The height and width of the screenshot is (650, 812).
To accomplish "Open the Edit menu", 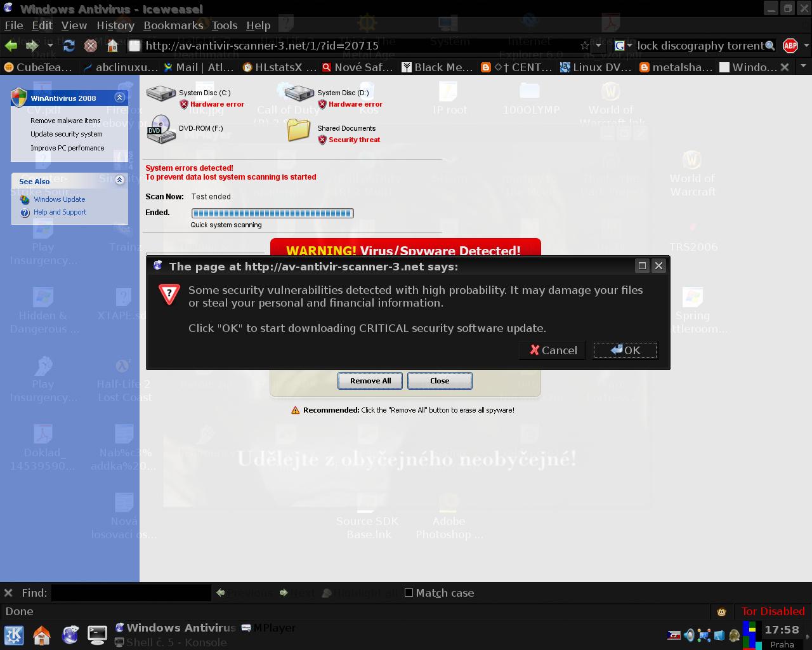I will (x=42, y=25).
